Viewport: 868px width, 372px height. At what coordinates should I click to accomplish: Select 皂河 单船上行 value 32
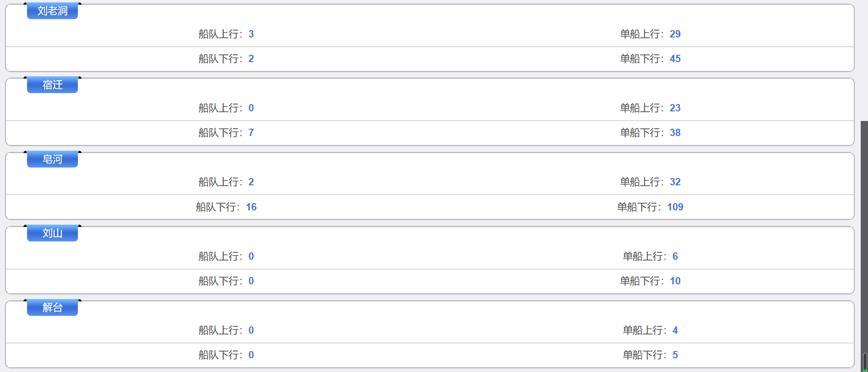click(675, 182)
